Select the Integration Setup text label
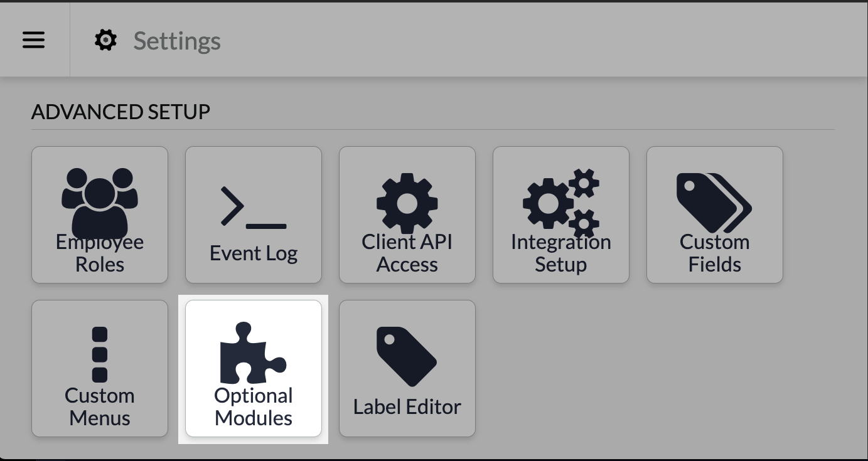Viewport: 868px width, 461px height. [x=560, y=253]
